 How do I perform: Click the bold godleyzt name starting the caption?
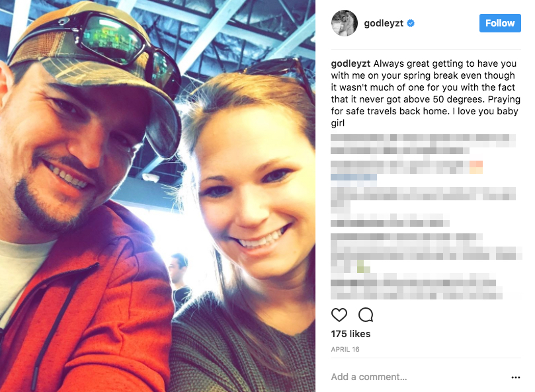point(350,64)
